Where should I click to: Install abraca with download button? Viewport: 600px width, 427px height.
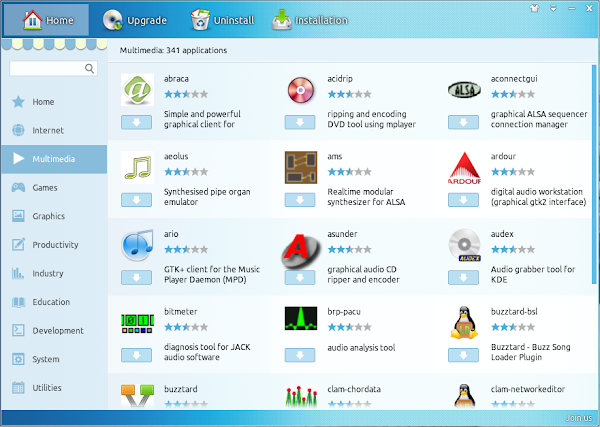click(136, 122)
